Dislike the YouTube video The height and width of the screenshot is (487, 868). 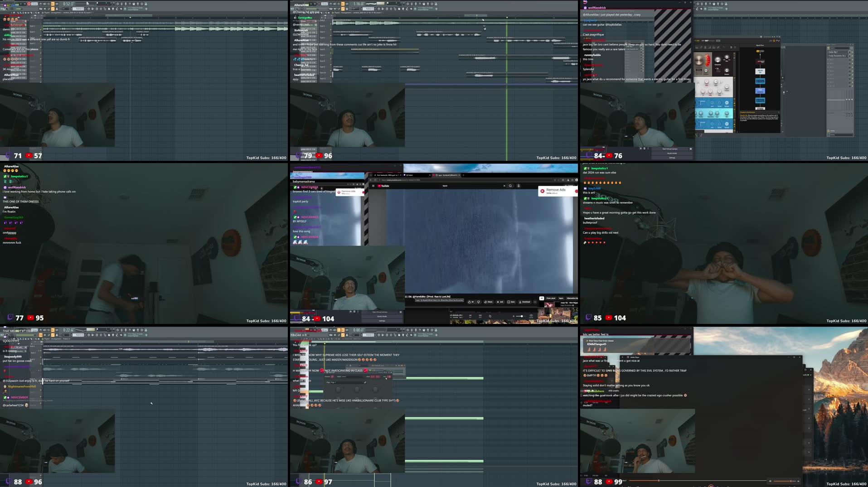[479, 302]
